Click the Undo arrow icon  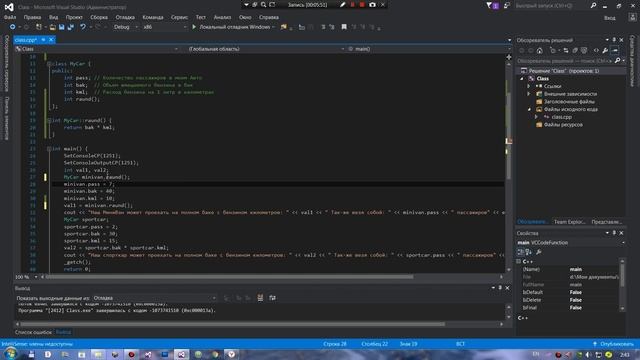coord(83,27)
